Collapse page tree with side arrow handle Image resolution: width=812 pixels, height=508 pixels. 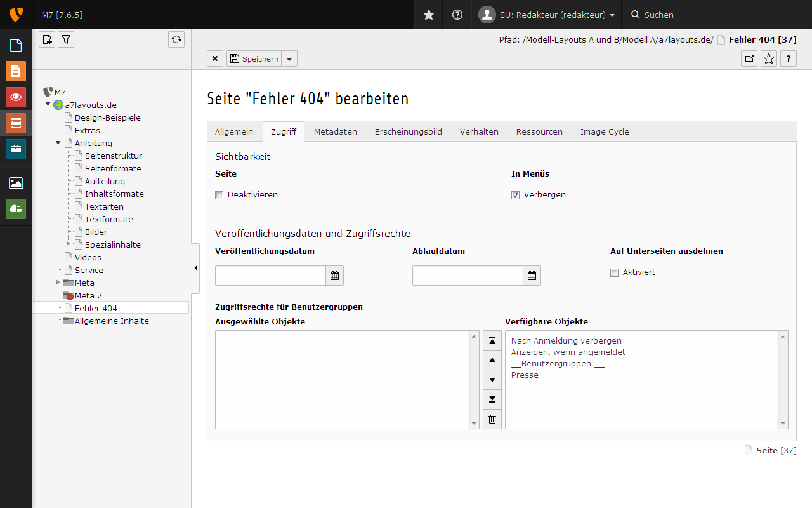tap(195, 268)
